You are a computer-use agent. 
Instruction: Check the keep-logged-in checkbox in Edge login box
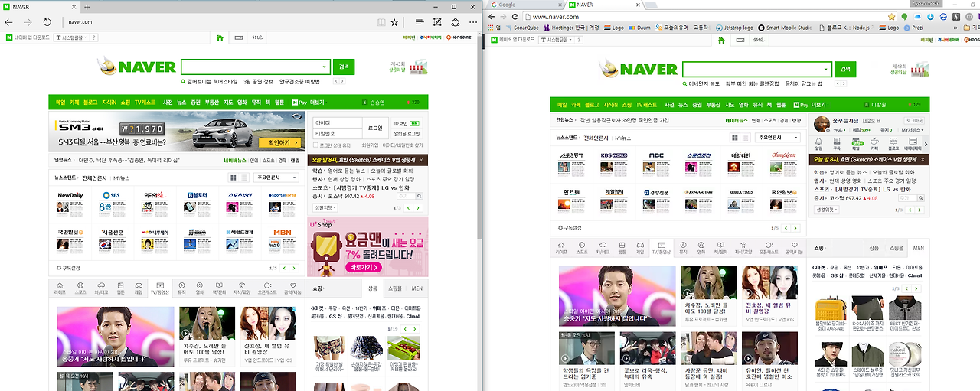click(317, 145)
